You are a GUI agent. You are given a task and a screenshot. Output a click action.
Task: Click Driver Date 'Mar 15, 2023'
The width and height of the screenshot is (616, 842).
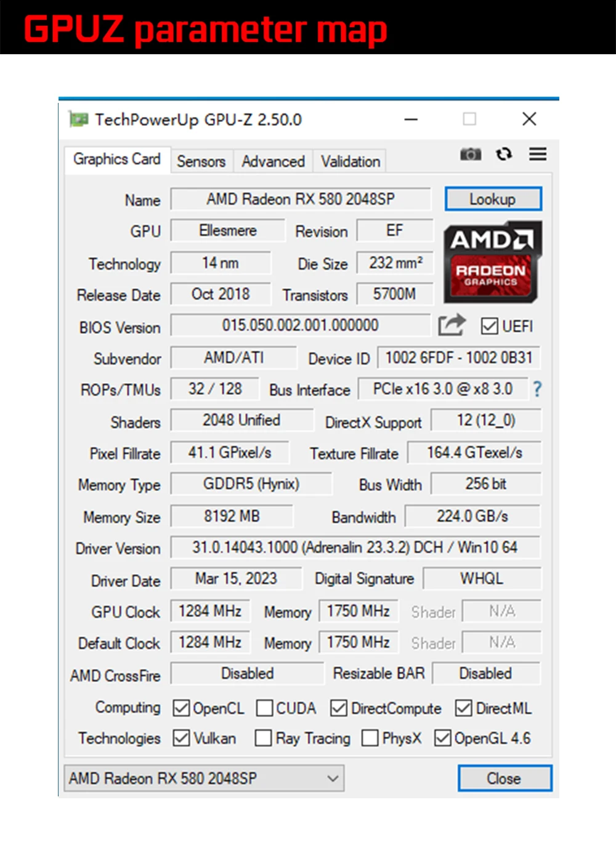237,578
